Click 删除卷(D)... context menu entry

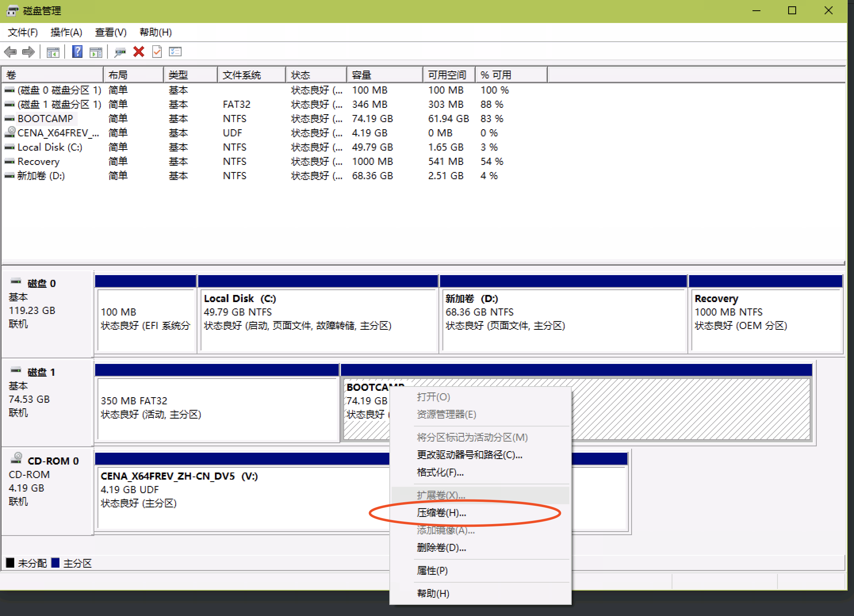pyautogui.click(x=441, y=548)
